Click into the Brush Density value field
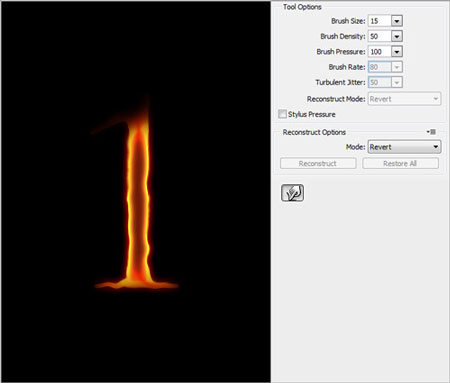Image resolution: width=450 pixels, height=383 pixels. tap(379, 36)
